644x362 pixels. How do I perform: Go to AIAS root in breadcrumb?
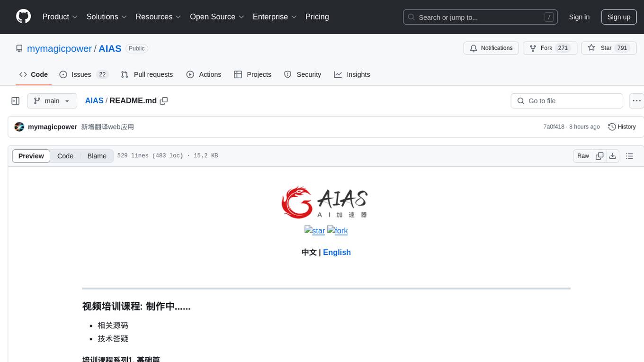[94, 100]
